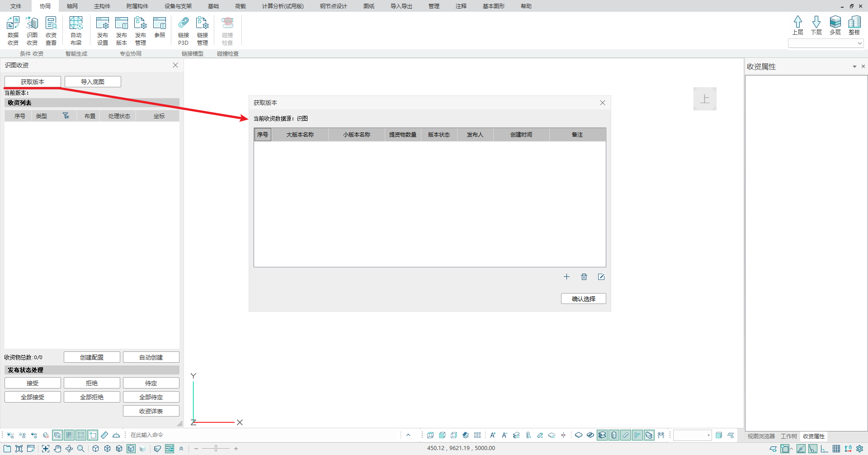Viewport: 868px width, 455px height.
Task: Open 收资详表 detail table
Action: pyautogui.click(x=151, y=411)
